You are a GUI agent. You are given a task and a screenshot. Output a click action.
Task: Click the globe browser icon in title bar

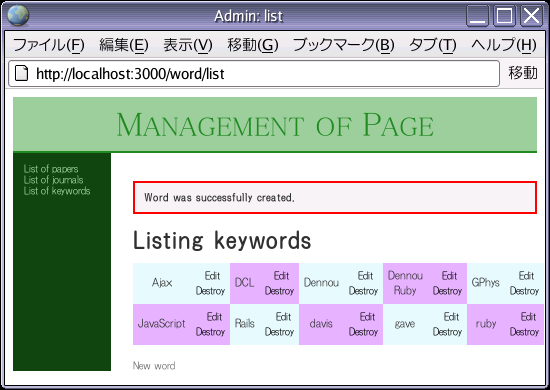[x=18, y=15]
